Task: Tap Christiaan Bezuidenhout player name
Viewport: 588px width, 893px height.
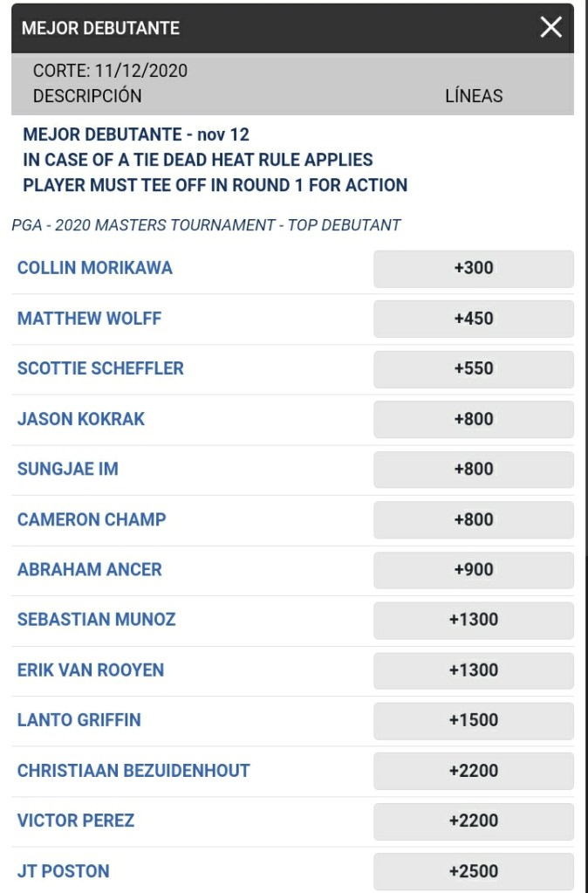Action: (x=133, y=771)
